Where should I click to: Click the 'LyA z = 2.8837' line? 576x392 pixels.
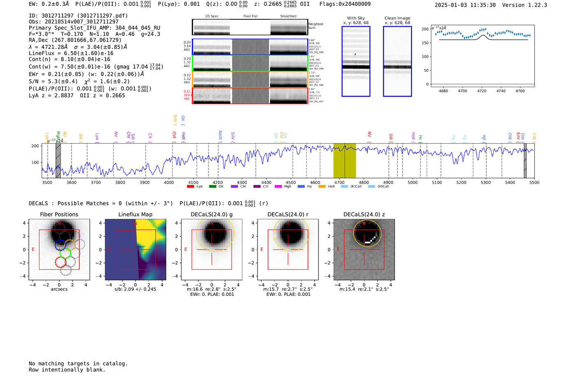point(77,95)
